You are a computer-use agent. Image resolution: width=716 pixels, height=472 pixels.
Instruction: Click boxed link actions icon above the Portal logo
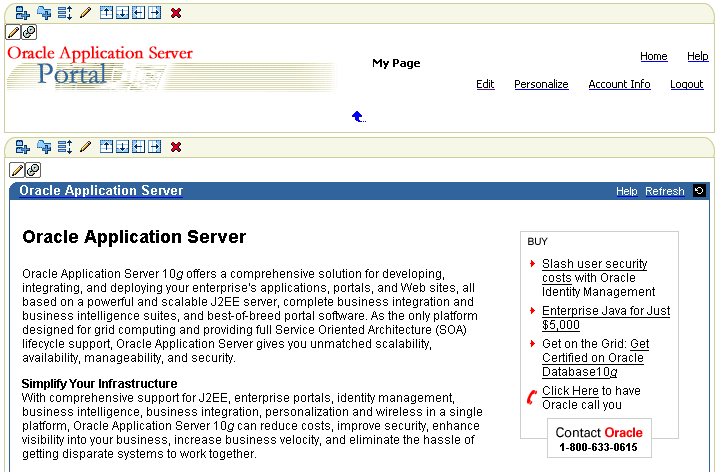coord(29,32)
